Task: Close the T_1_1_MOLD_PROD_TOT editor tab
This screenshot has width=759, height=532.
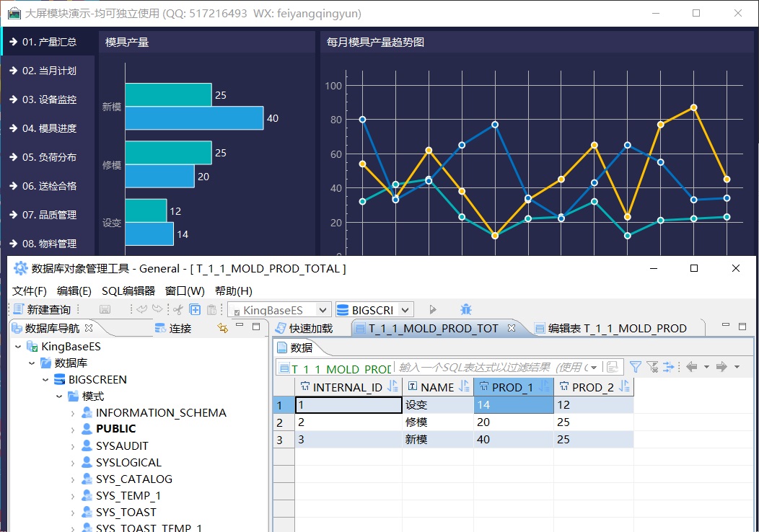Action: click(512, 328)
